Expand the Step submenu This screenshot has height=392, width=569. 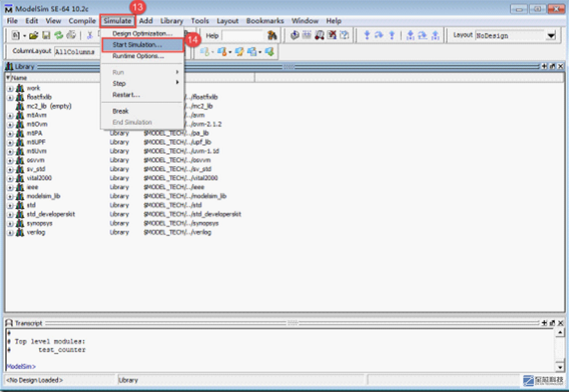click(x=143, y=83)
